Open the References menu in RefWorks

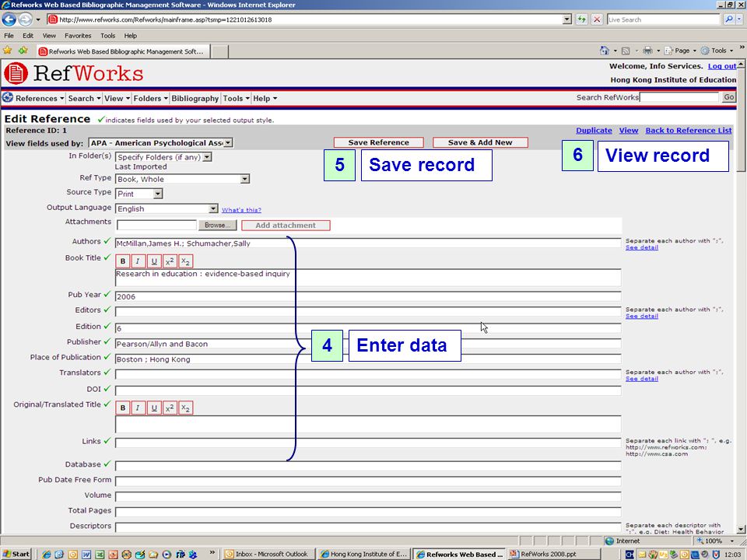pyautogui.click(x=40, y=99)
